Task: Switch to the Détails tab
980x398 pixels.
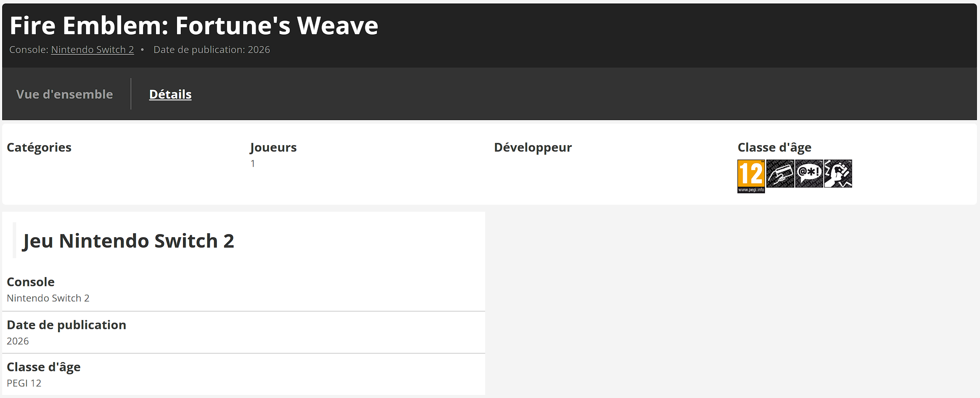Action: point(170,94)
